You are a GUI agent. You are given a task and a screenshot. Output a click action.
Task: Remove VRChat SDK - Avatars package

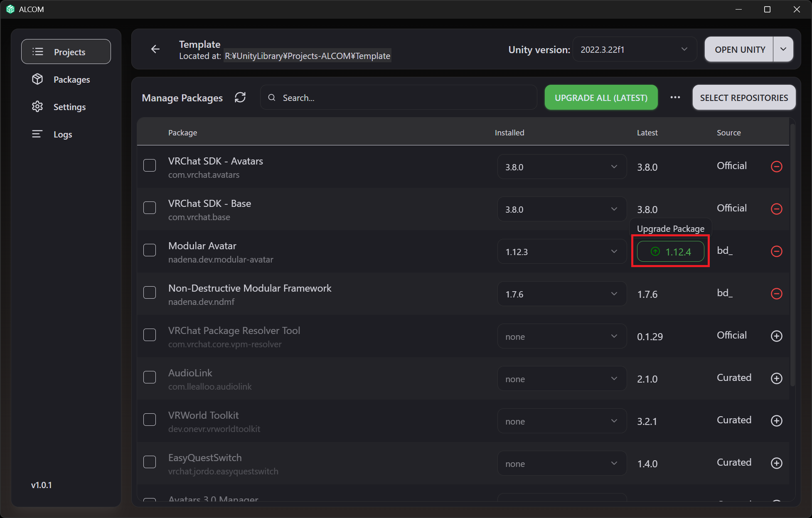click(x=777, y=167)
